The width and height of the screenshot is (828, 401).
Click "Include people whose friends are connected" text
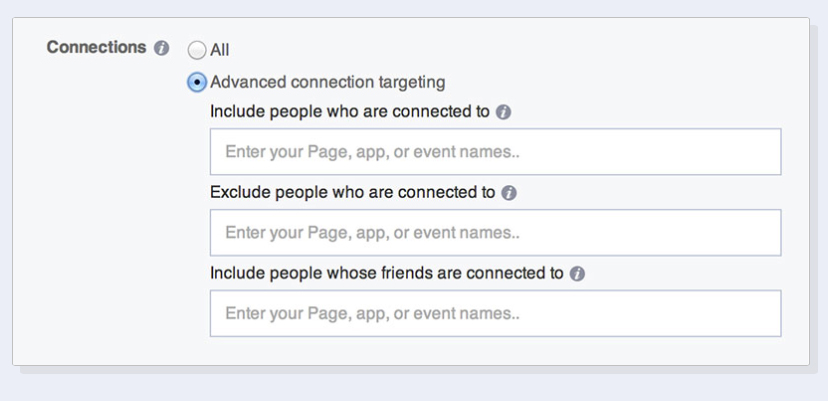(387, 272)
